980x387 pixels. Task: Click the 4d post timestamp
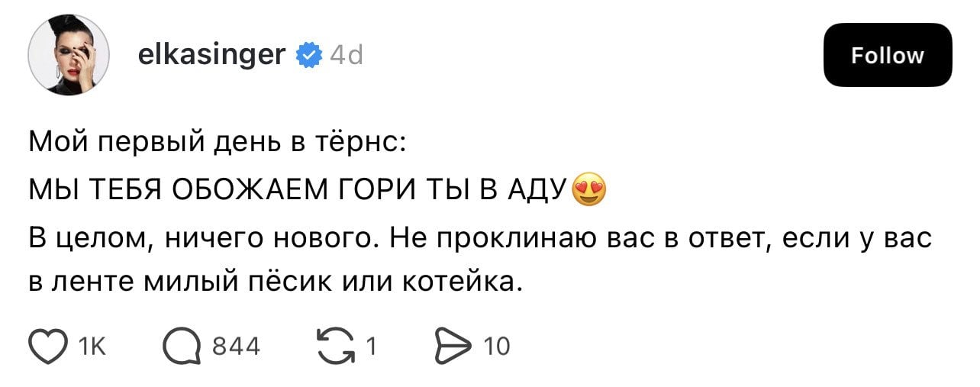(x=347, y=55)
